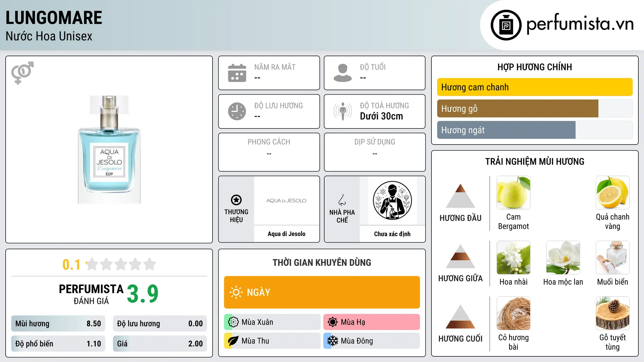This screenshot has height=362, width=644.
Task: Click the unisex gender symbol icon
Action: pos(22,73)
